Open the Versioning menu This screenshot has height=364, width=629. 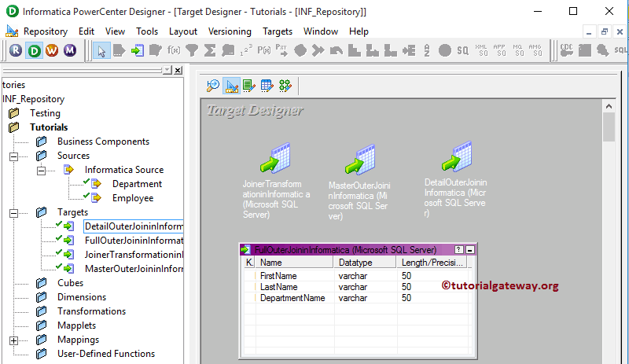[x=230, y=31]
